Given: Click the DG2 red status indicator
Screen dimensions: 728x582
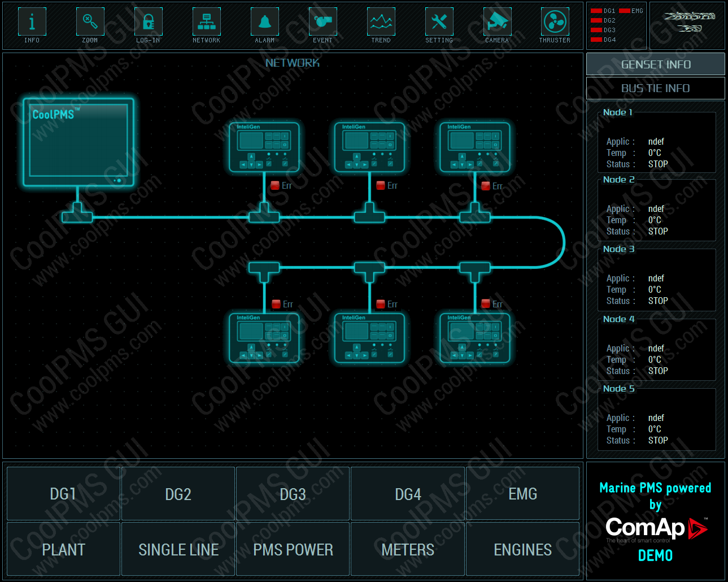Looking at the screenshot, I should point(596,20).
